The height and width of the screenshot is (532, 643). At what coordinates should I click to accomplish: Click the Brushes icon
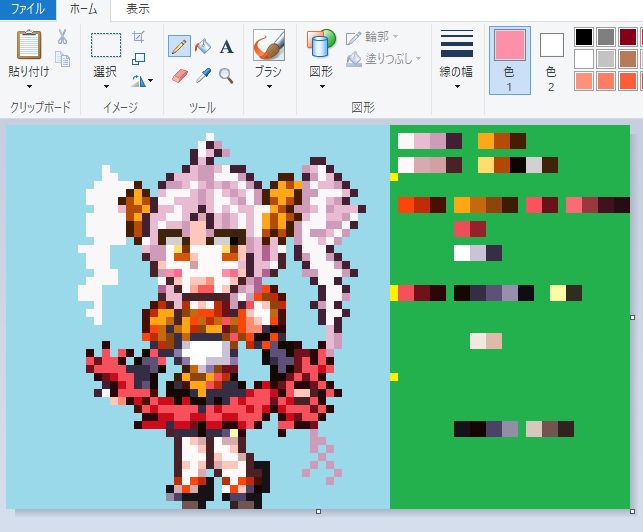click(x=269, y=45)
